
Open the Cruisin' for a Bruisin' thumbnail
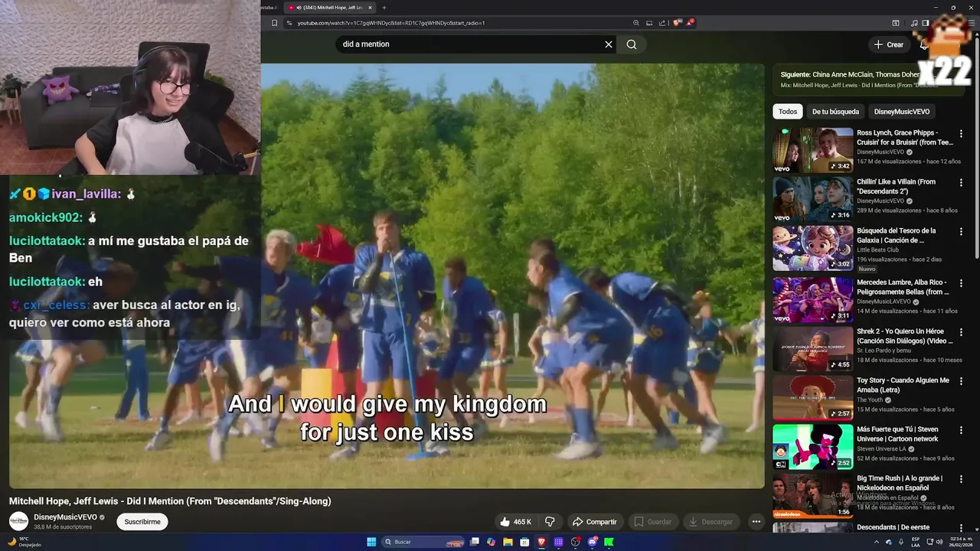(x=812, y=150)
